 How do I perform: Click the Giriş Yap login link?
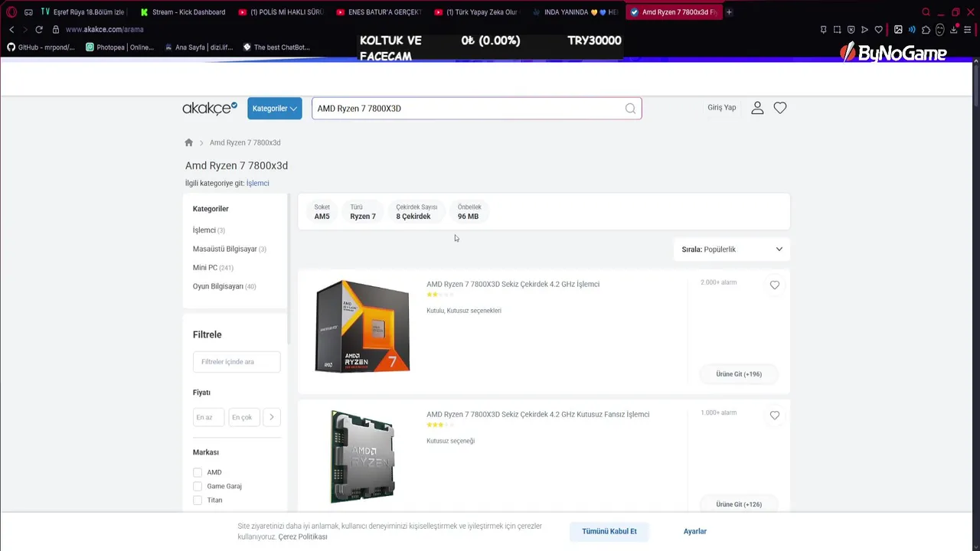point(721,108)
